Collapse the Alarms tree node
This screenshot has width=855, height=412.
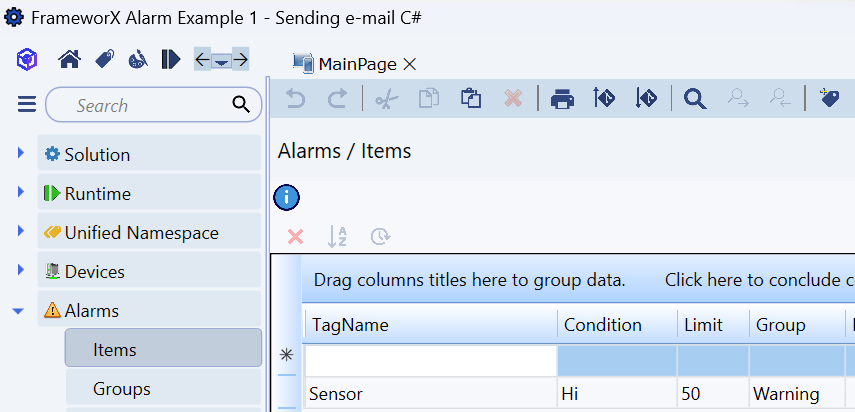click(x=19, y=311)
